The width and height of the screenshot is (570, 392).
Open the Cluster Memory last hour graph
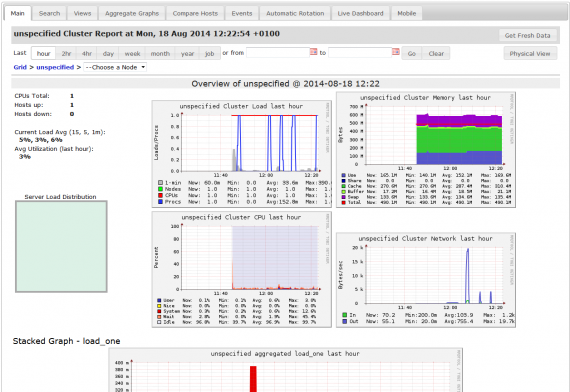coord(426,149)
